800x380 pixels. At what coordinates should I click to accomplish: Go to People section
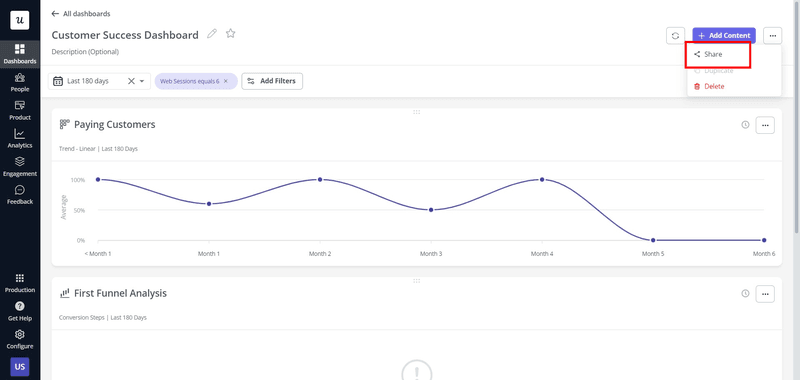pyautogui.click(x=19, y=82)
